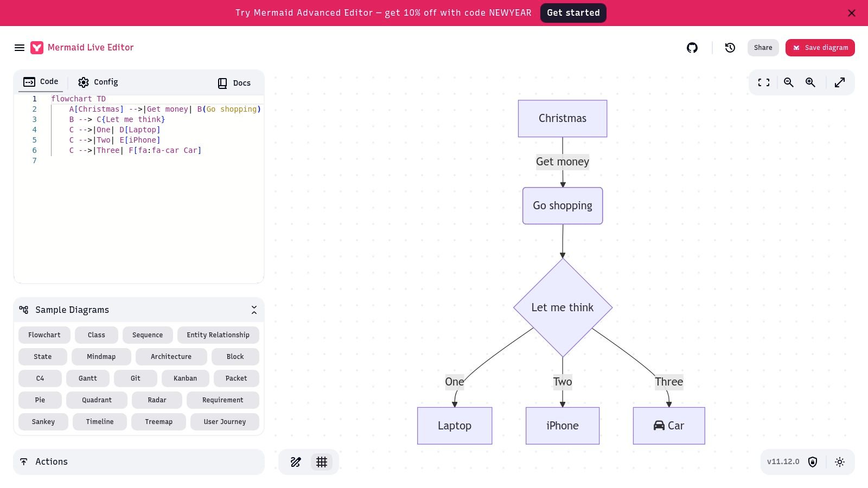868x488 pixels.
Task: Toggle the background grid
Action: (322, 462)
